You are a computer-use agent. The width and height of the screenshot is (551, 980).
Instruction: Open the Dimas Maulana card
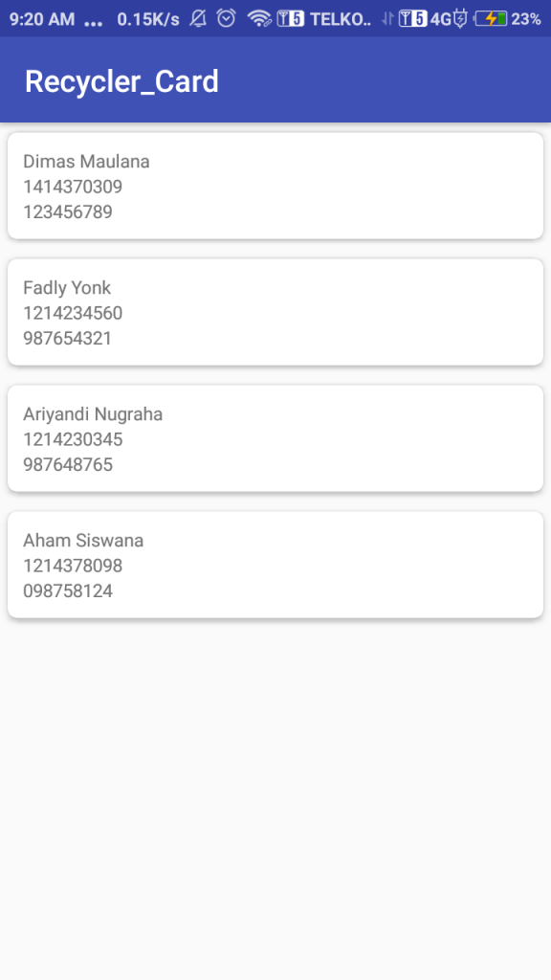275,186
